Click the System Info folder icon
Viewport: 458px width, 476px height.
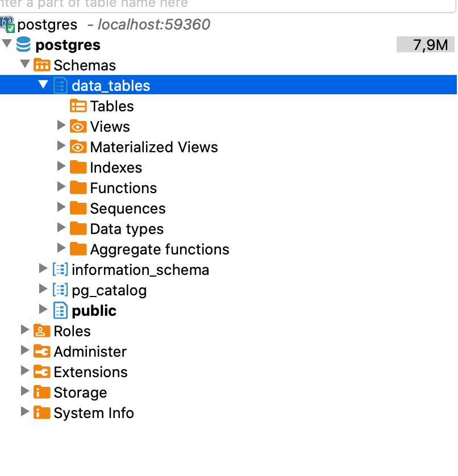tap(42, 413)
